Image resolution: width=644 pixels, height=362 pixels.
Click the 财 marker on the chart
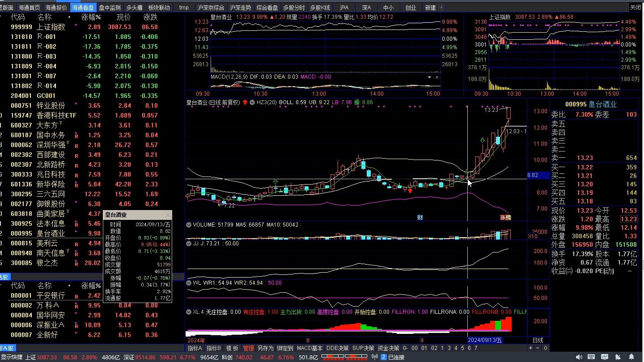pyautogui.click(x=420, y=217)
